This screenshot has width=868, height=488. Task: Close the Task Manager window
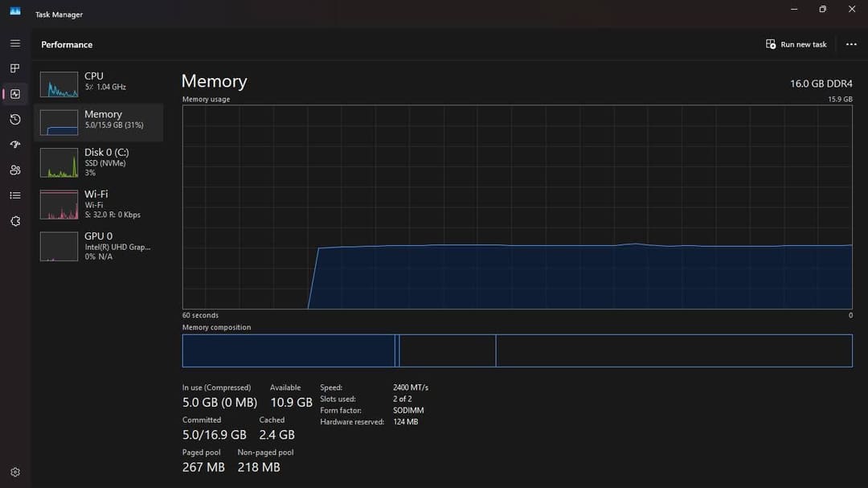pyautogui.click(x=852, y=9)
